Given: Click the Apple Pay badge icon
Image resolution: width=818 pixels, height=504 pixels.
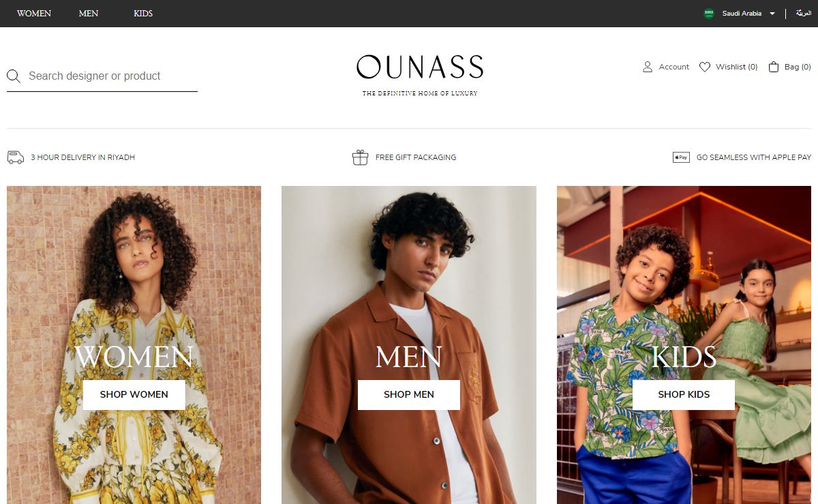Looking at the screenshot, I should [x=681, y=157].
